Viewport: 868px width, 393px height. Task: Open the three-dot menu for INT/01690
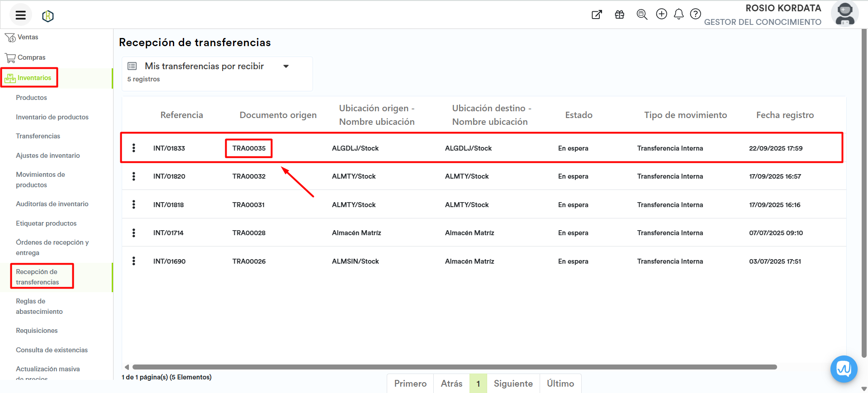tap(134, 261)
